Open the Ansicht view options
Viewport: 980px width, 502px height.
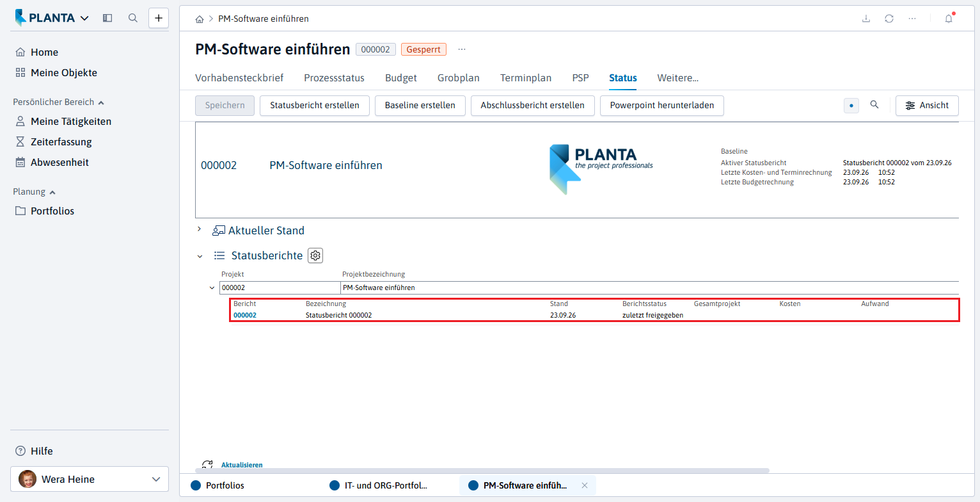(927, 106)
